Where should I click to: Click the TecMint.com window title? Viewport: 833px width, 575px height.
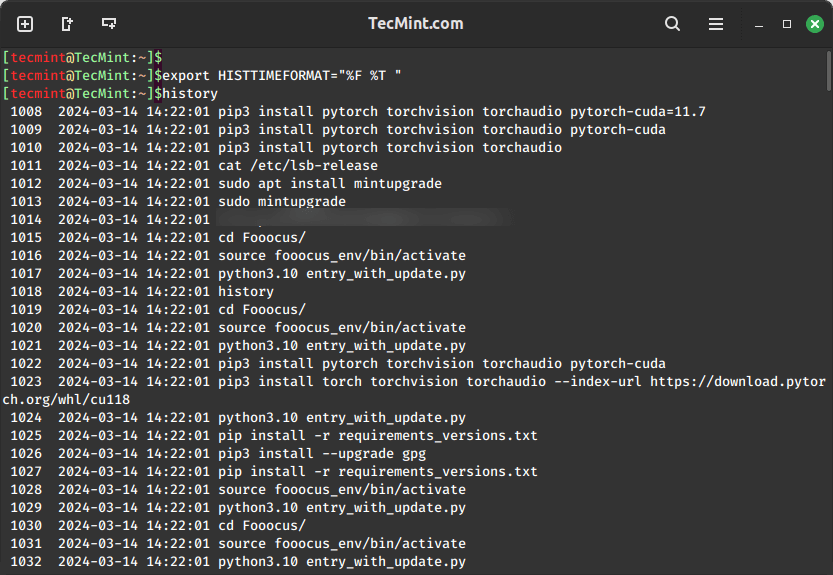tap(415, 24)
